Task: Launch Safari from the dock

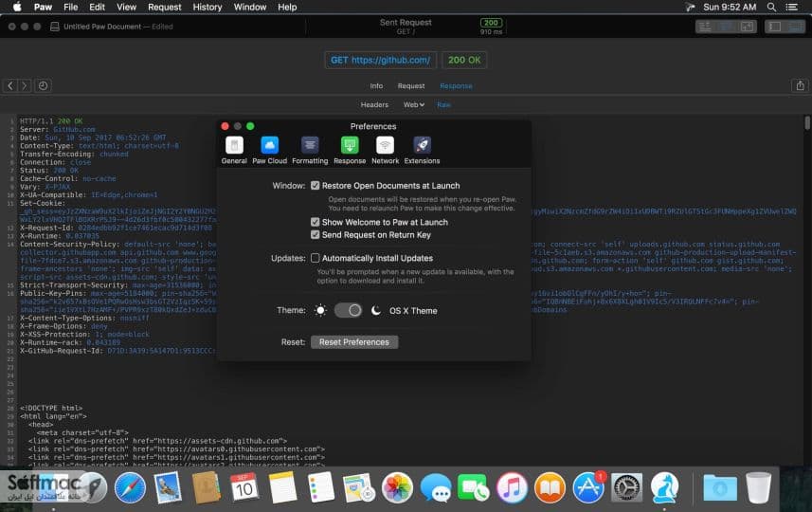Action: point(130,487)
